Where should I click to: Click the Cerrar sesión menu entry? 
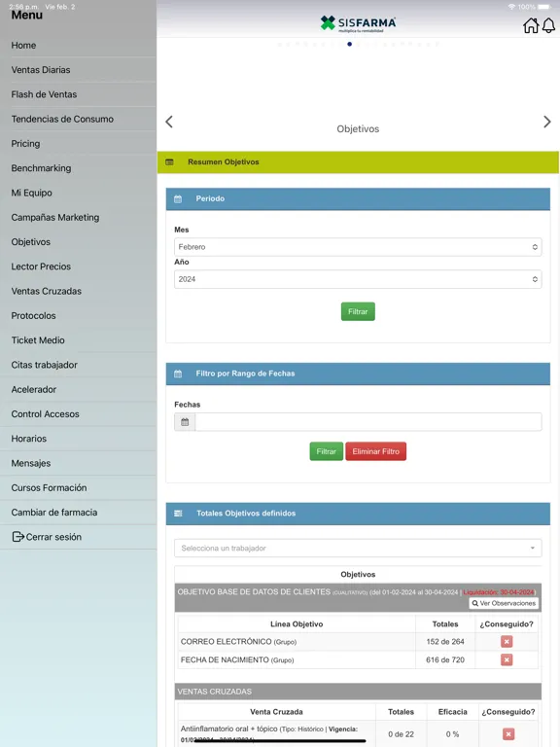click(78, 537)
